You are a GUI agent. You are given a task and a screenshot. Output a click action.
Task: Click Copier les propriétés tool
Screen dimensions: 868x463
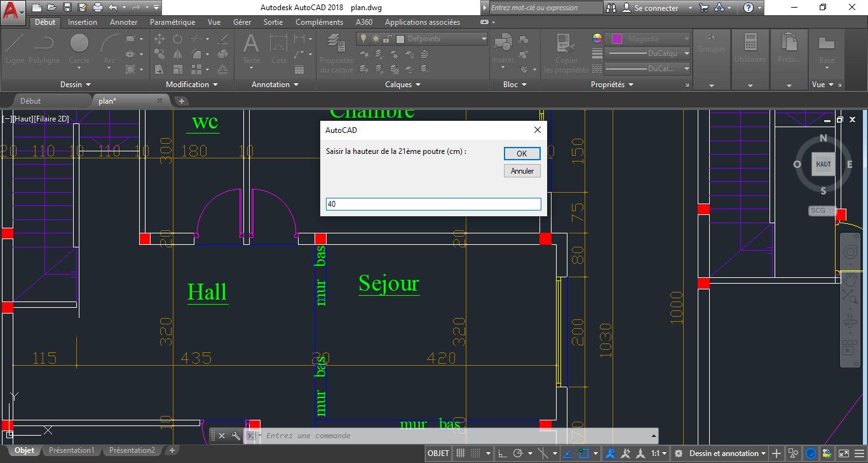pos(566,53)
